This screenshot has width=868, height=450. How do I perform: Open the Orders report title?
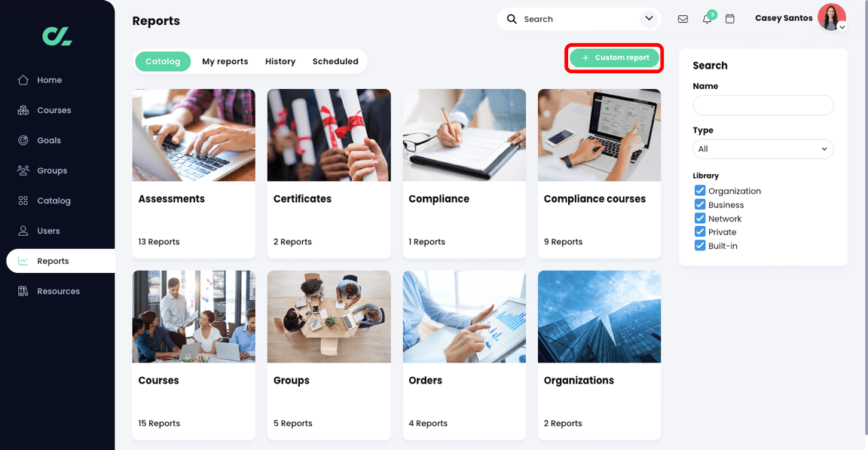pos(425,380)
